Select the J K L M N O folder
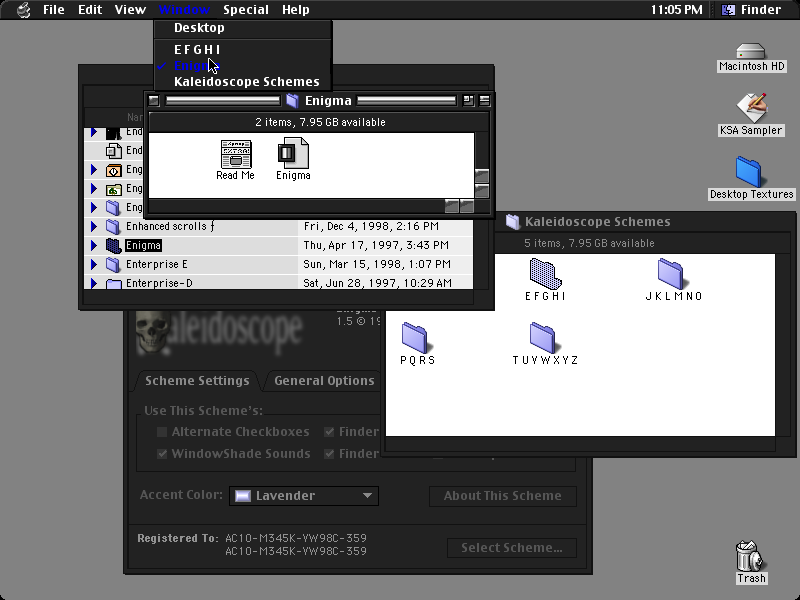800x600 pixels. [x=671, y=274]
